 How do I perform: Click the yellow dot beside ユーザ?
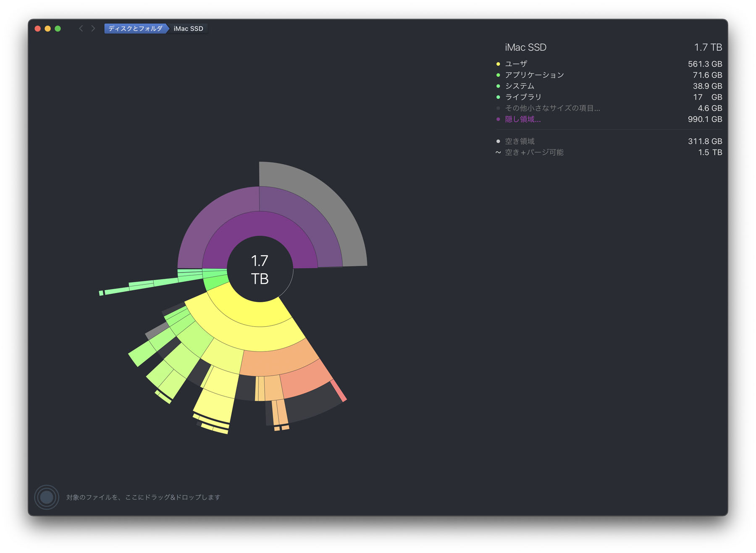498,64
